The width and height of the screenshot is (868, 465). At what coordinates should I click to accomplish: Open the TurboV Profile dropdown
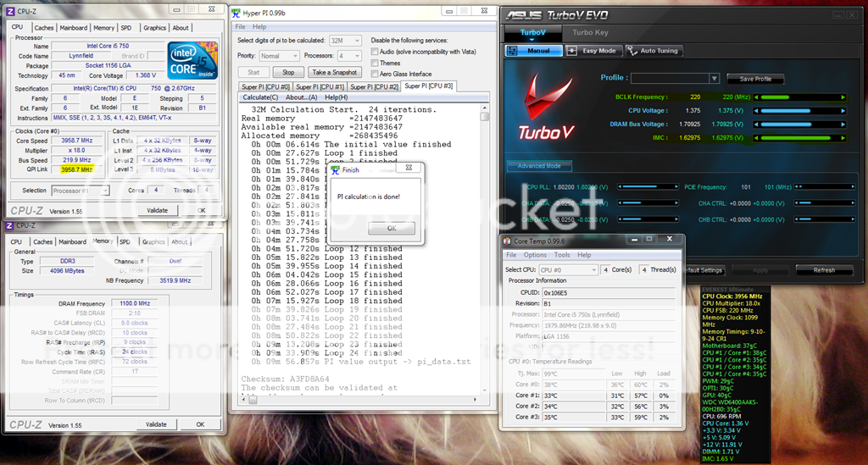pos(715,79)
